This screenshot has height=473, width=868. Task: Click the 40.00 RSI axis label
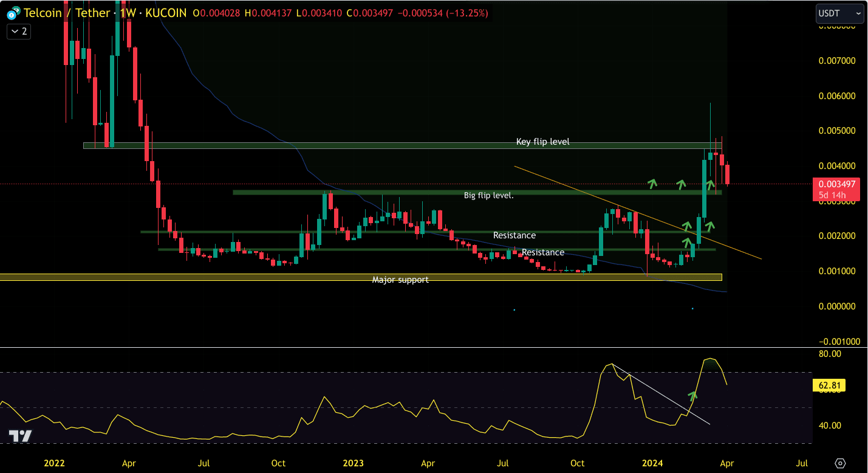pyautogui.click(x=830, y=426)
